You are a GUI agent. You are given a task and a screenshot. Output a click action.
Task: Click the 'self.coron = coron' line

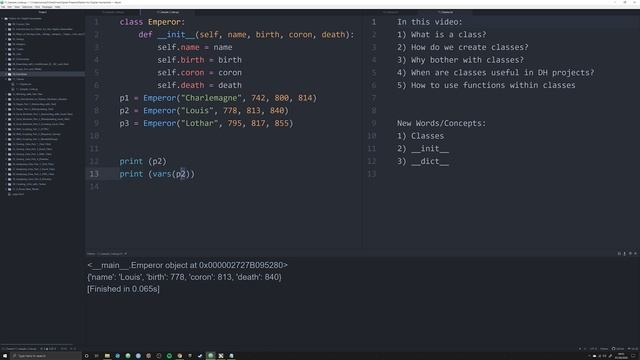199,73
